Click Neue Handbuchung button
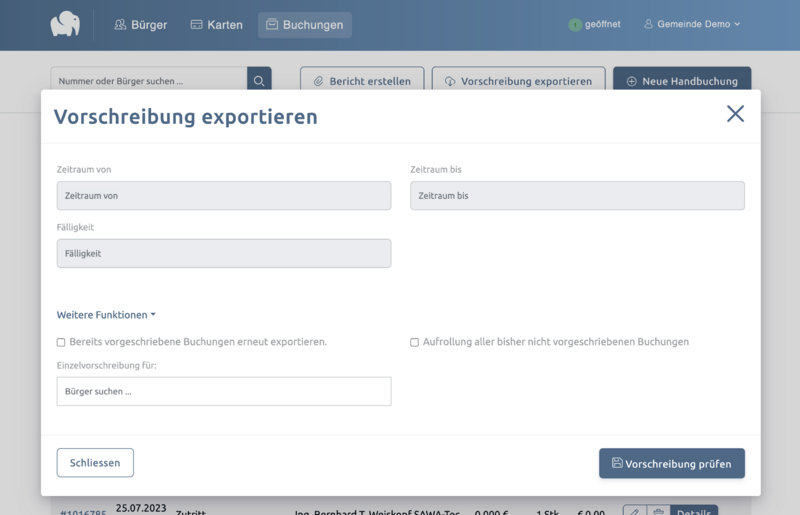Viewport: 800px width, 515px height. (x=682, y=81)
